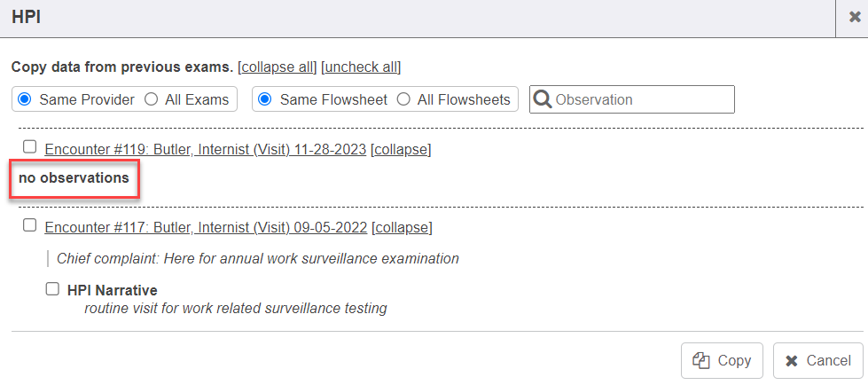Collapse the Encounter #119 section
The width and height of the screenshot is (868, 385).
pyautogui.click(x=401, y=149)
